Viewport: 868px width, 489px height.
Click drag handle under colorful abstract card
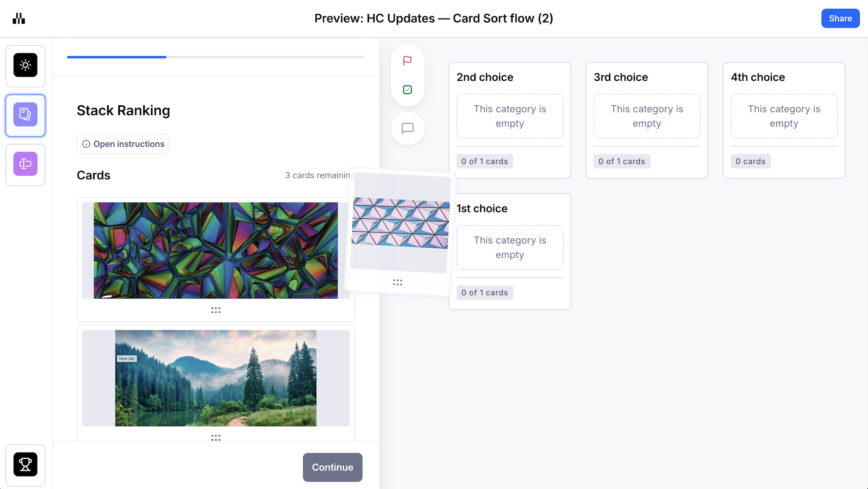216,310
